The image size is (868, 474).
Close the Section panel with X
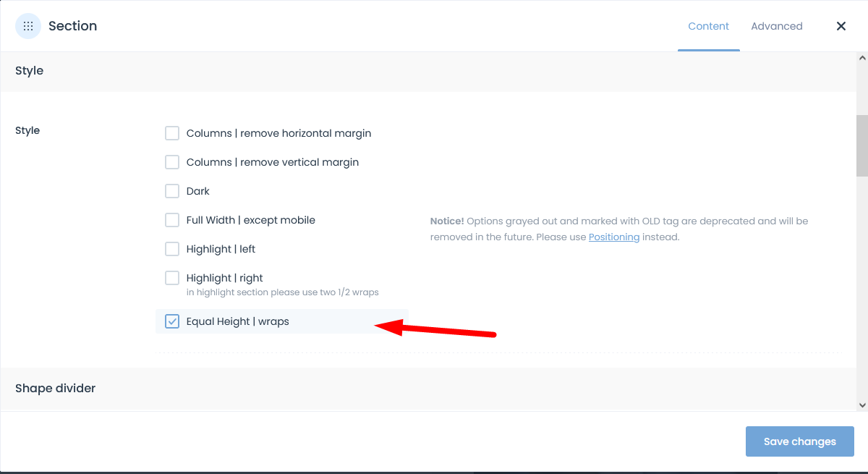(x=841, y=26)
